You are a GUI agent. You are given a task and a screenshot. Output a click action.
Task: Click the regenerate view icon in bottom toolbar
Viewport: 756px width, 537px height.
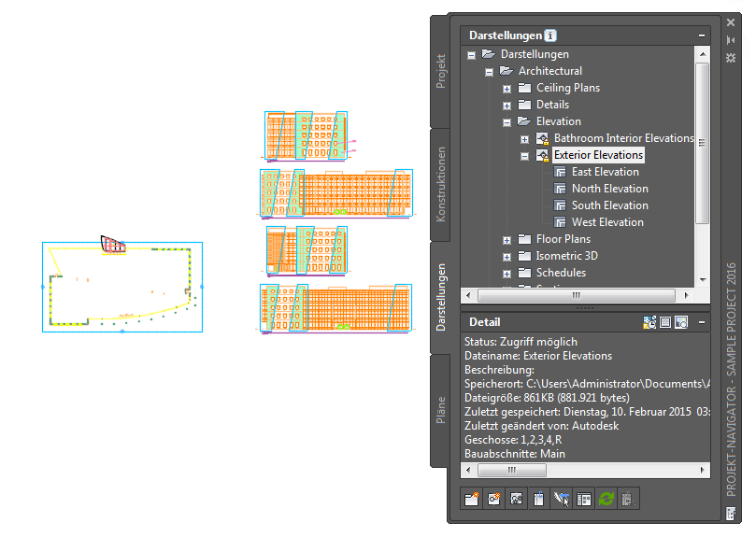coord(517,499)
